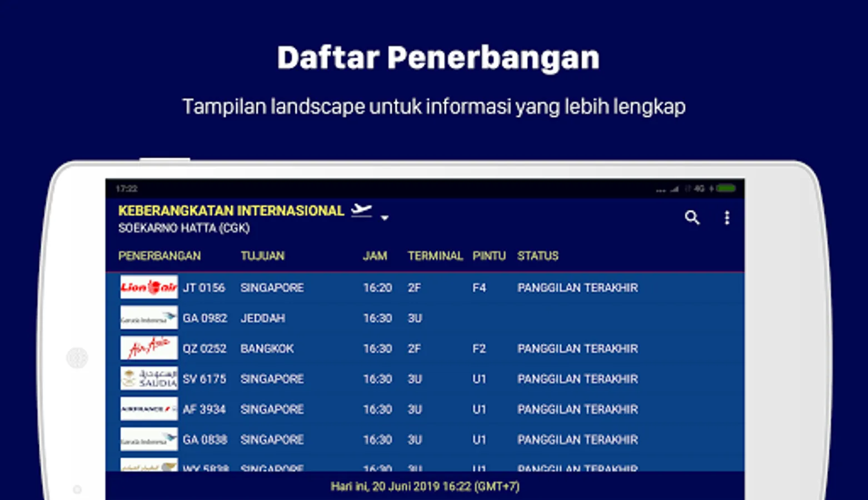868x500 pixels.
Task: Click the STATUS column header
Action: 538,256
